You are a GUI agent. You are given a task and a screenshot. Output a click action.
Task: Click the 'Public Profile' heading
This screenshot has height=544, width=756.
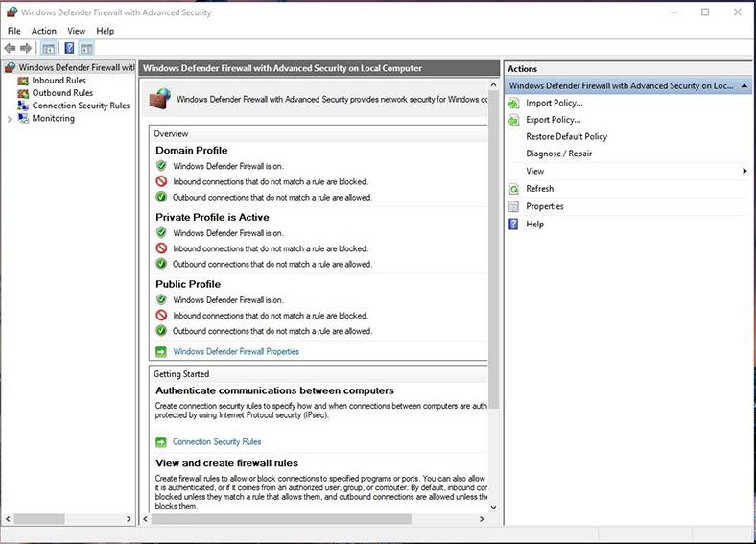pyautogui.click(x=188, y=285)
